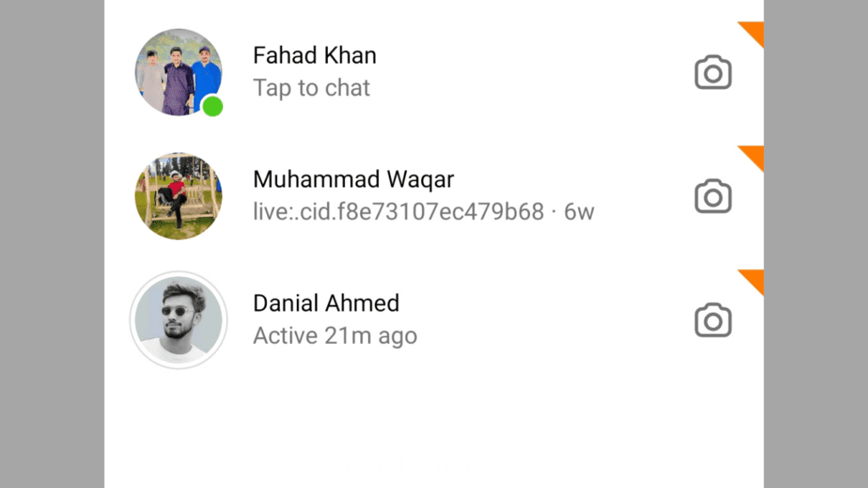This screenshot has height=488, width=868.
Task: Open camera for Muhammad Waqar chat
Action: [713, 196]
